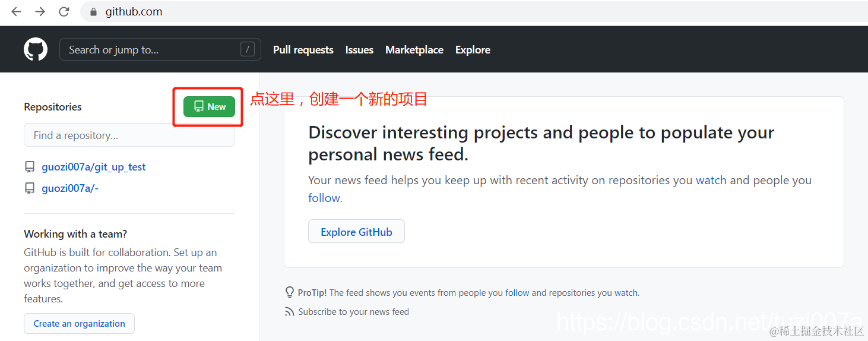The width and height of the screenshot is (868, 341).
Task: Click the Create an organization button
Action: point(79,323)
